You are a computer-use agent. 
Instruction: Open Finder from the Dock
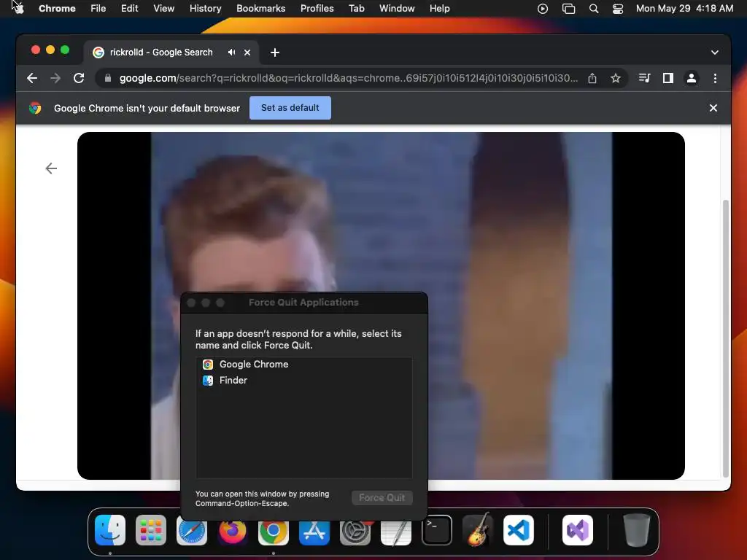[x=110, y=530]
